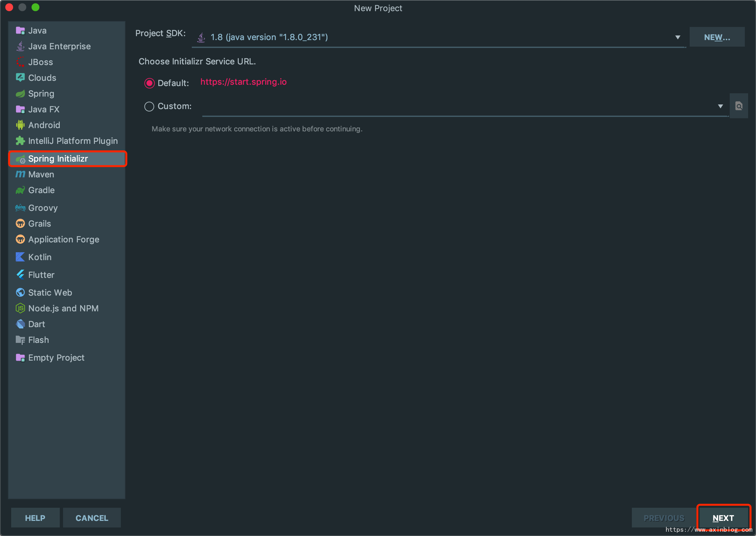Choose the Application Forge icon
756x536 pixels.
point(20,240)
